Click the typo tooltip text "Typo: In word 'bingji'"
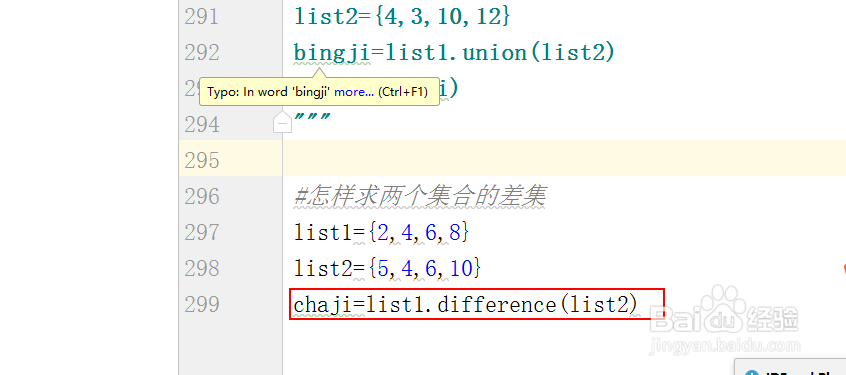The height and width of the screenshot is (375, 846). (x=269, y=92)
